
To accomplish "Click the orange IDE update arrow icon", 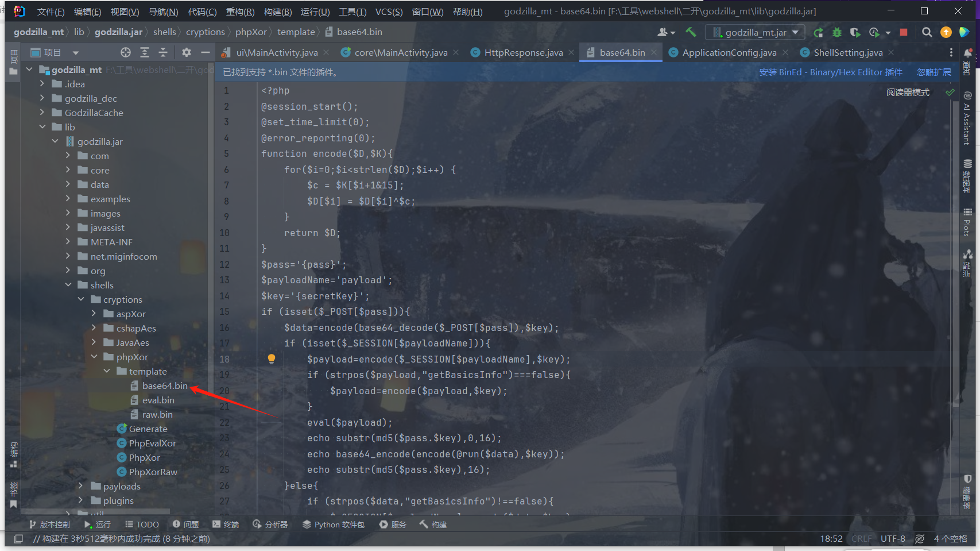I will (x=946, y=32).
